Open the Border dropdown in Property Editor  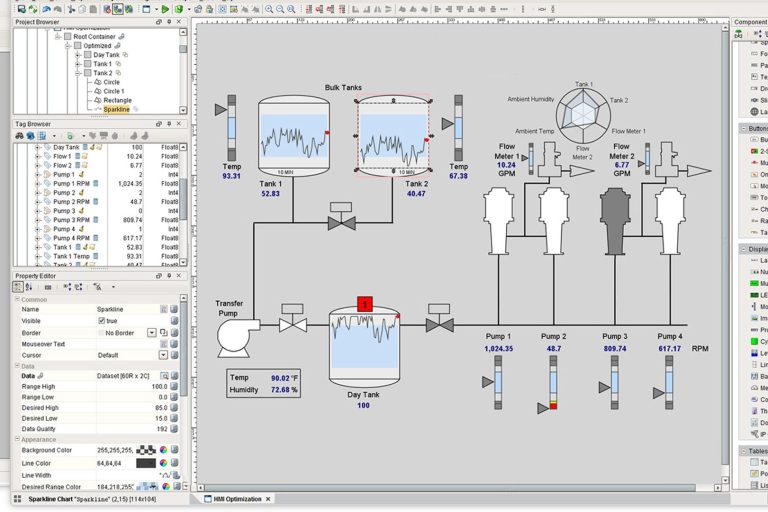coord(152,332)
